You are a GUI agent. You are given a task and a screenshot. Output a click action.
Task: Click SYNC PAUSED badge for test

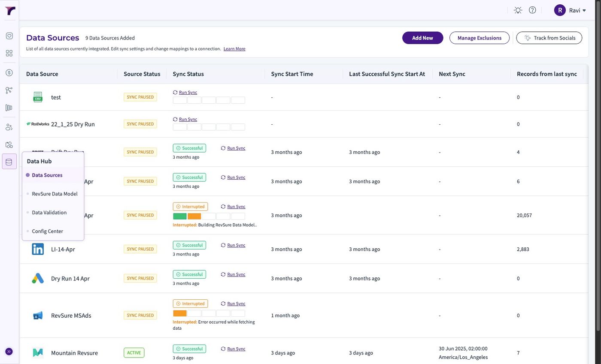pos(140,97)
